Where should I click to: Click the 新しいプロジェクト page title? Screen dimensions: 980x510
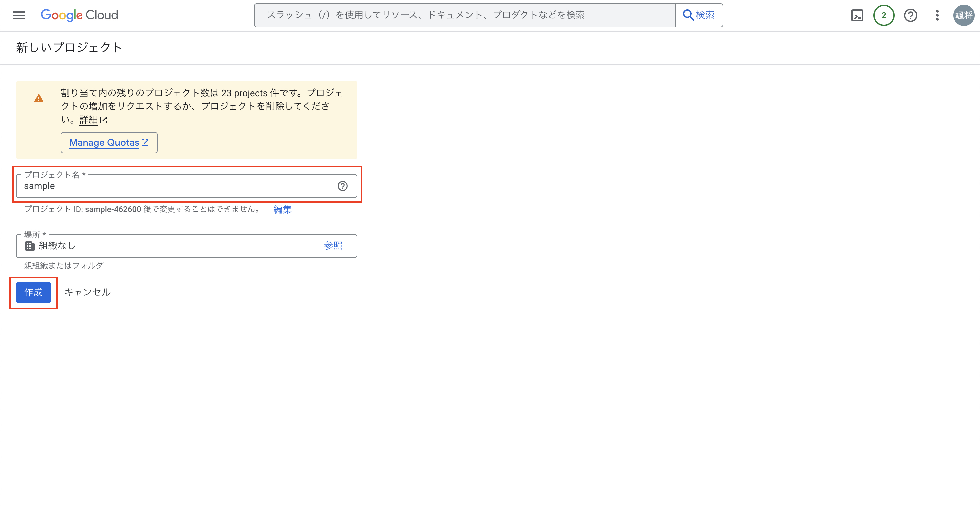pos(69,48)
